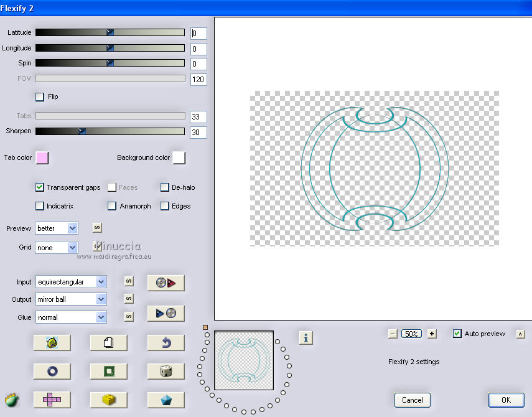Click the blue info icon
532x417 pixels.
306,338
